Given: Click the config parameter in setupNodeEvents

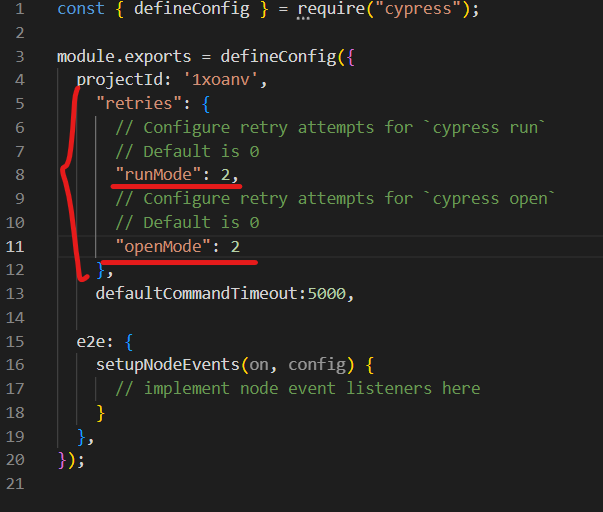Looking at the screenshot, I should [317, 365].
